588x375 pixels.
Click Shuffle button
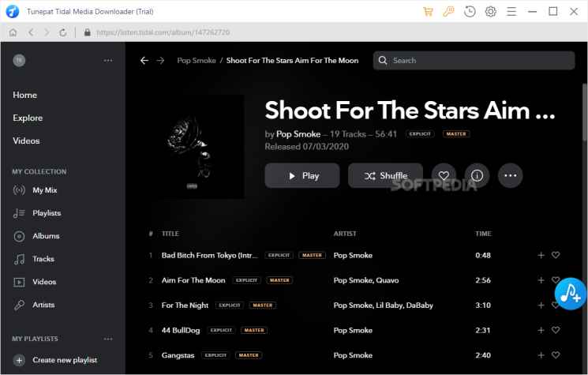click(385, 175)
